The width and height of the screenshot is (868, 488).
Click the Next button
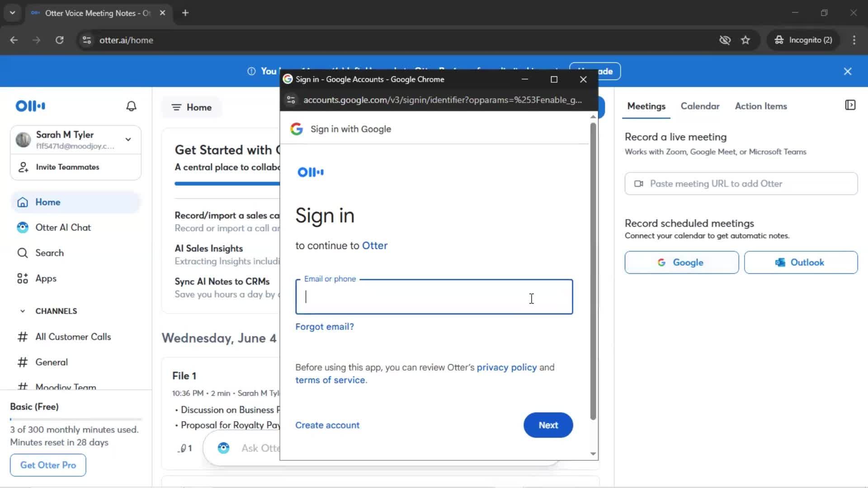click(548, 425)
